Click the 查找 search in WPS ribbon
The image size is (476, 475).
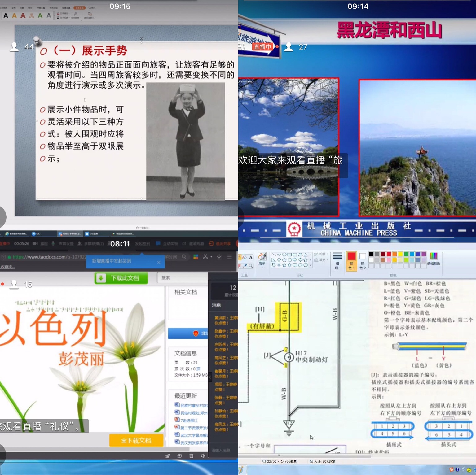pos(92,8)
